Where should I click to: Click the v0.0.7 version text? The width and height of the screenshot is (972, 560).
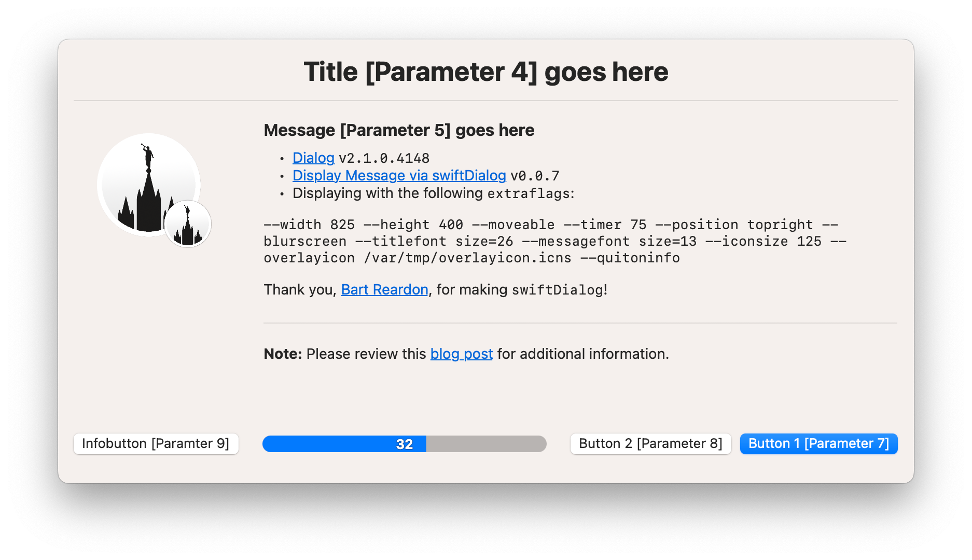(x=535, y=176)
